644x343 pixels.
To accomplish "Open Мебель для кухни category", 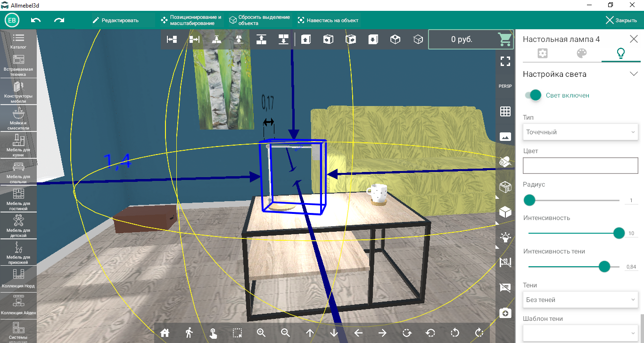I will [x=19, y=146].
